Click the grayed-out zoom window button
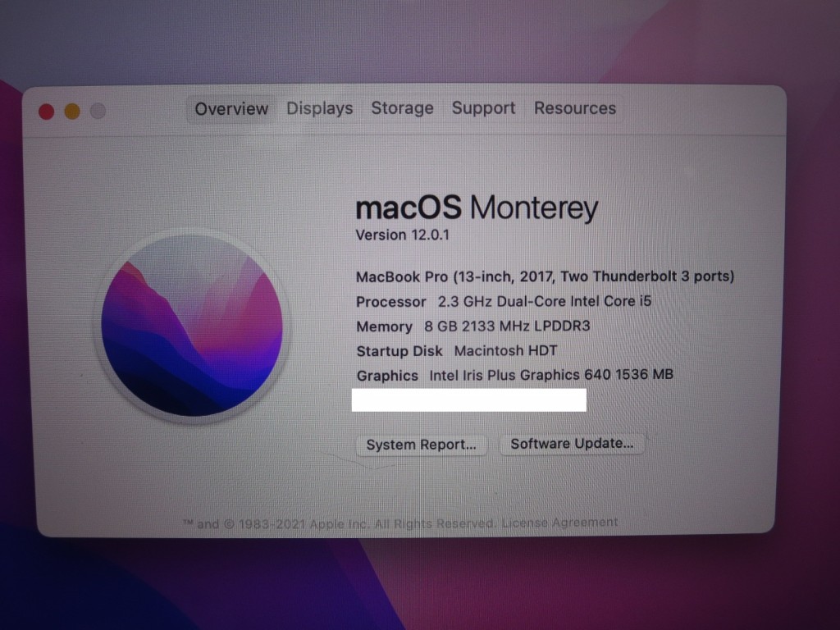 (98, 111)
